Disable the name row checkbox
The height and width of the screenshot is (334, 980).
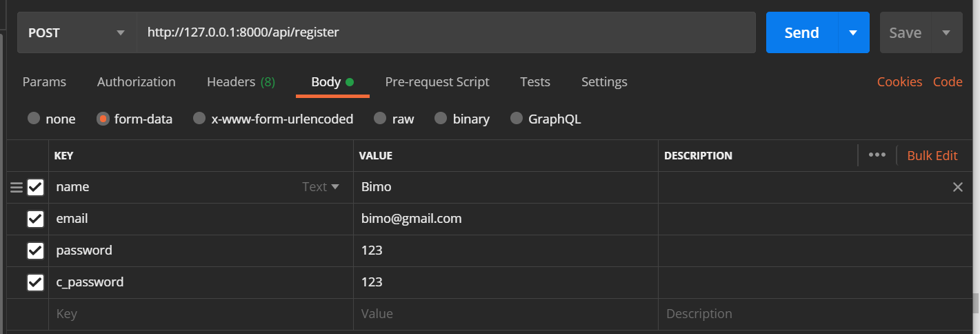pos(35,188)
